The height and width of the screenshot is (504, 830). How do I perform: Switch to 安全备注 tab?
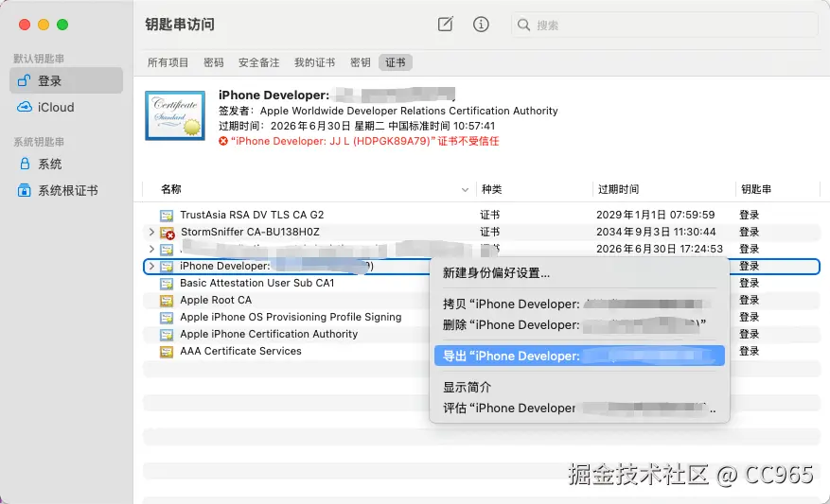[x=259, y=62]
